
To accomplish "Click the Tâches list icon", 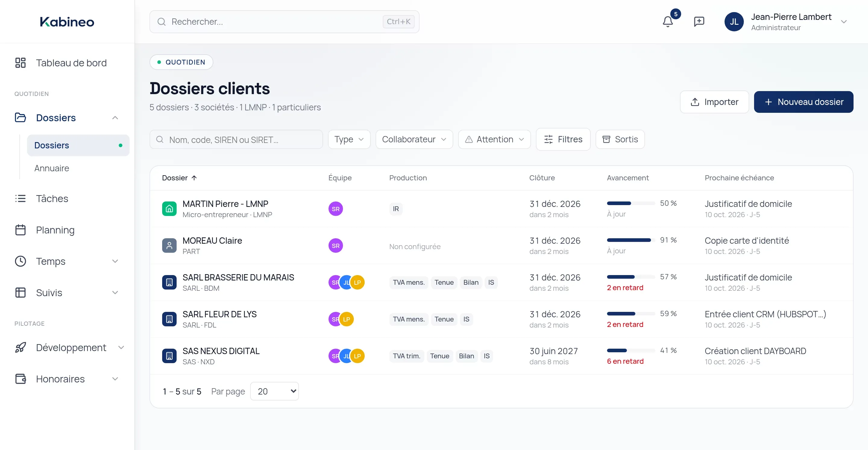I will click(x=20, y=198).
